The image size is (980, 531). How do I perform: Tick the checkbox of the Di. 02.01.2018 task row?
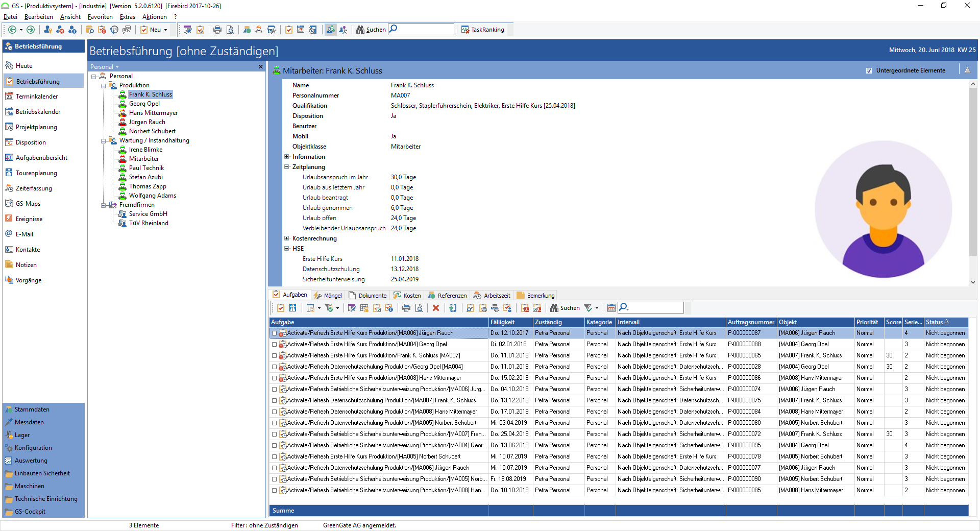click(x=274, y=344)
